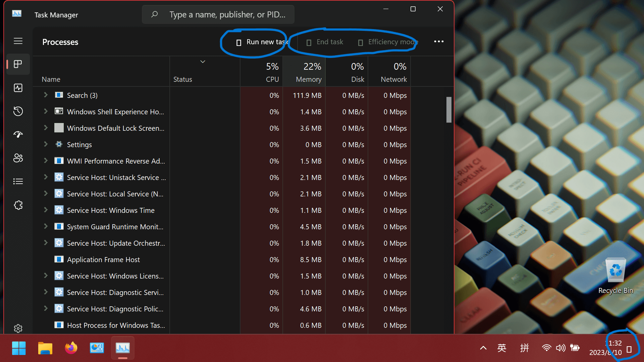Image resolution: width=644 pixels, height=362 pixels.
Task: Open the Performance page in sidebar
Action: coord(18,88)
